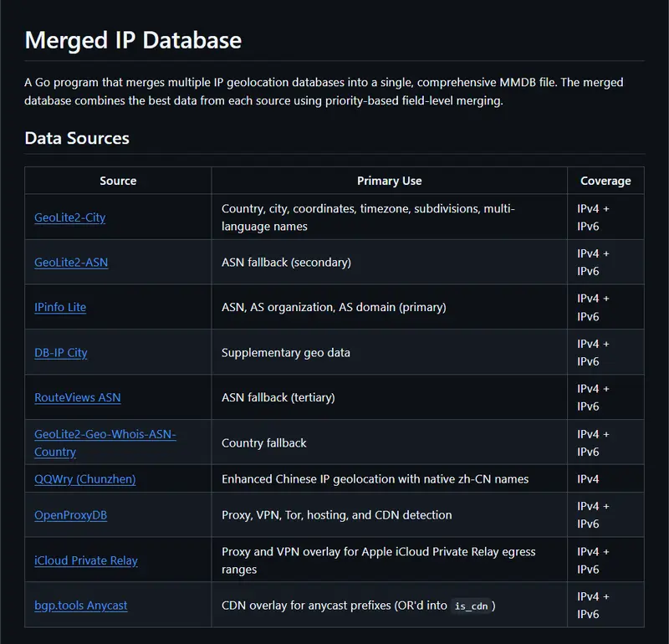Click the 'is_cdn' inline code

[471, 606]
